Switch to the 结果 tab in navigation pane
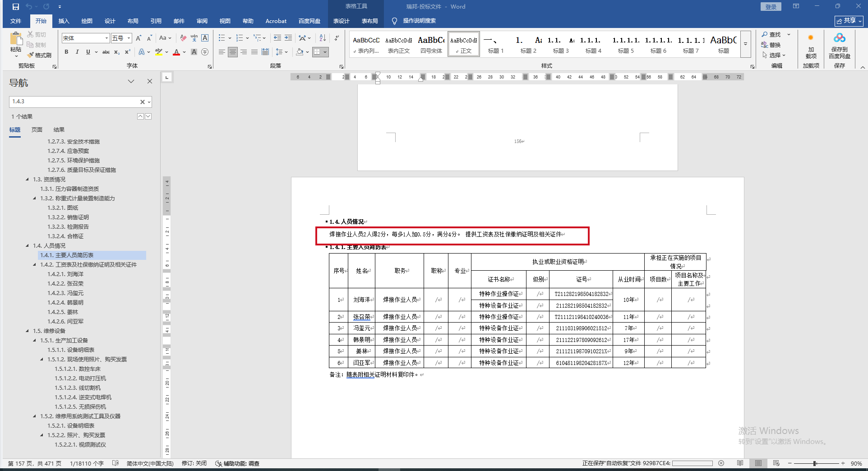 pos(59,130)
